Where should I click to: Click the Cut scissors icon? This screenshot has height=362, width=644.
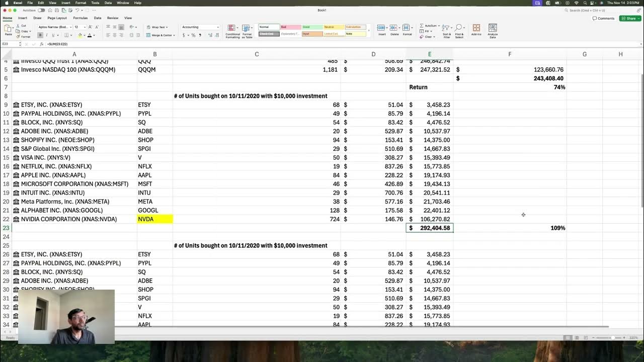click(18, 26)
